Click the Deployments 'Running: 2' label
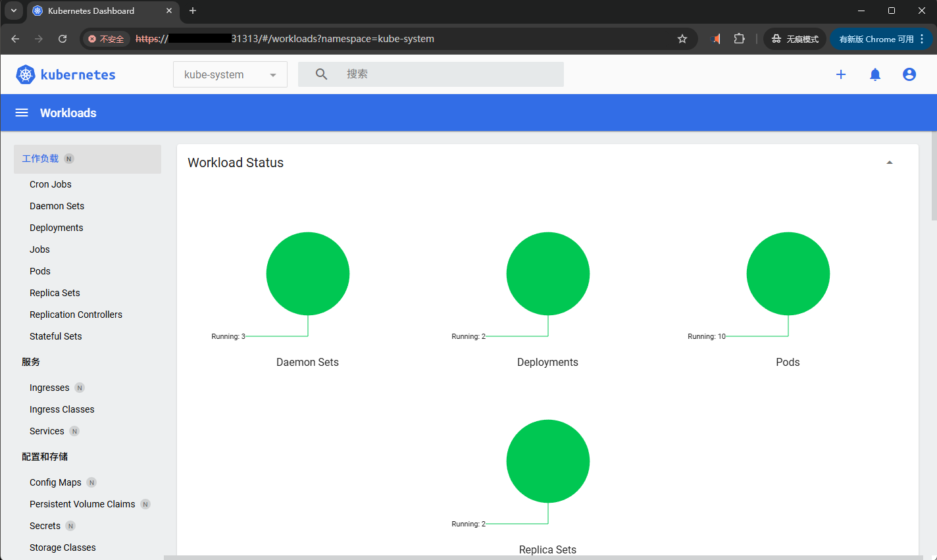 pos(468,336)
